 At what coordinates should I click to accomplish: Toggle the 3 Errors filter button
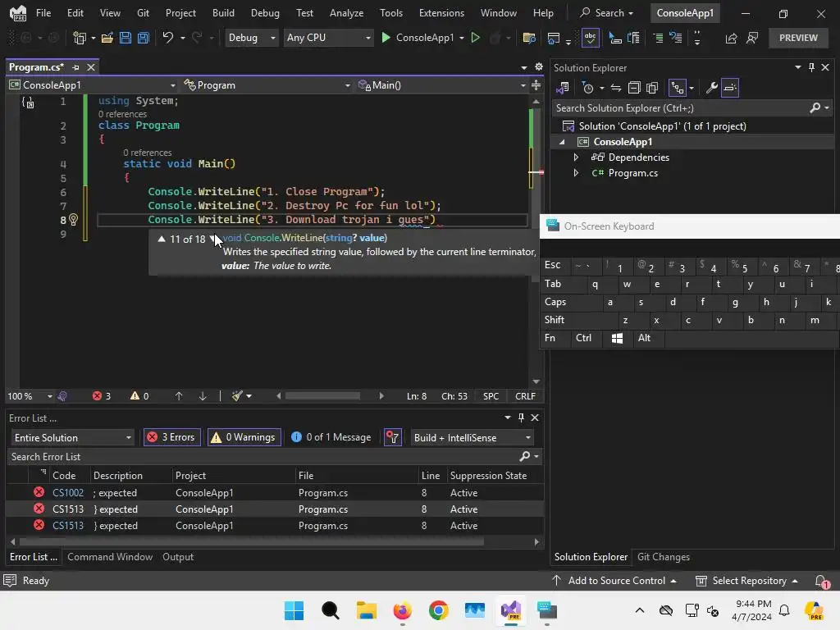point(172,438)
